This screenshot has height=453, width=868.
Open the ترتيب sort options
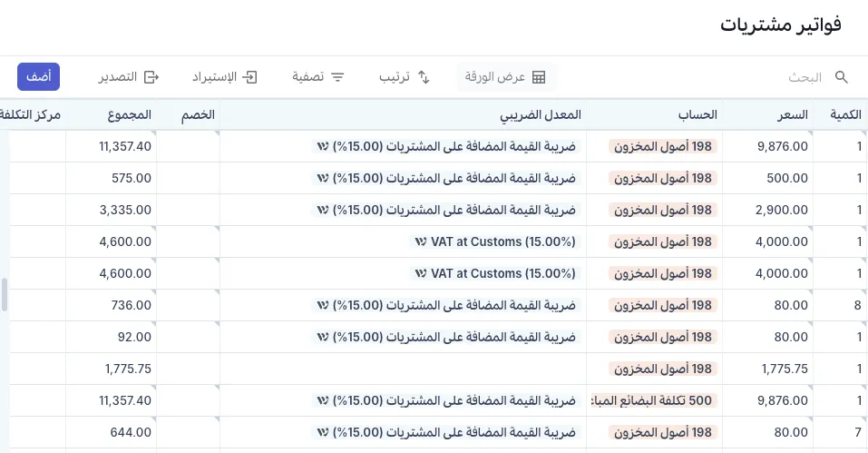coord(405,77)
